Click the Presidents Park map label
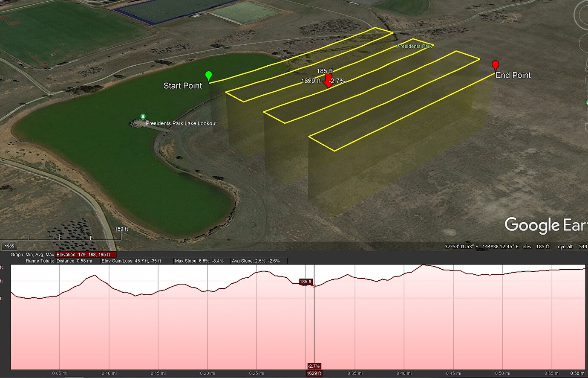588x378 pixels. click(x=414, y=46)
